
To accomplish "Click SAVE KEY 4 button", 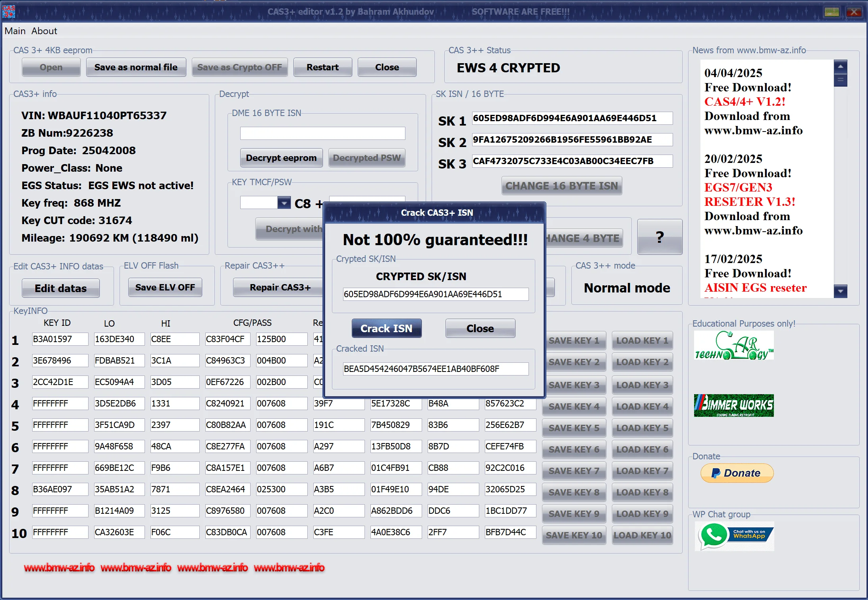I will click(574, 406).
